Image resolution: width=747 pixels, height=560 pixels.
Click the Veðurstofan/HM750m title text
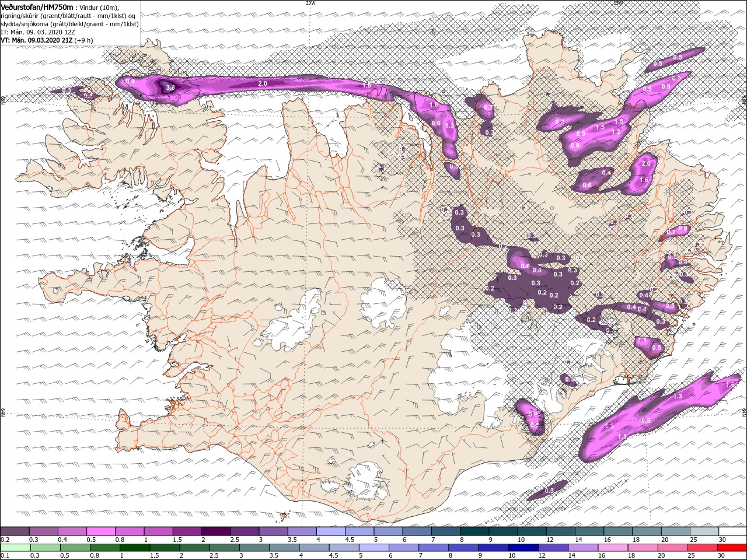[x=37, y=6]
